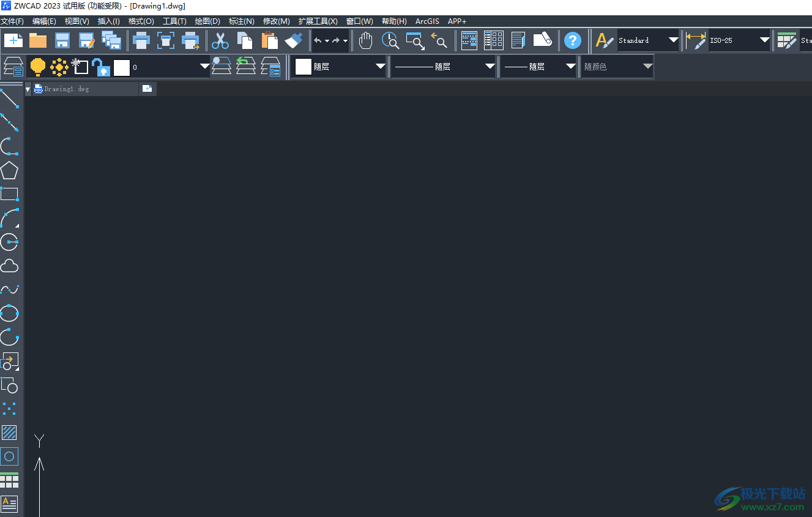Switch to the Drawing1.dwg tab
812x517 pixels.
click(85, 89)
